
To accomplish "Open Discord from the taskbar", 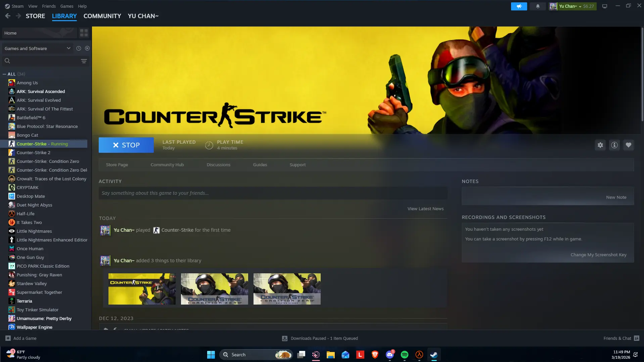I will click(x=390, y=355).
